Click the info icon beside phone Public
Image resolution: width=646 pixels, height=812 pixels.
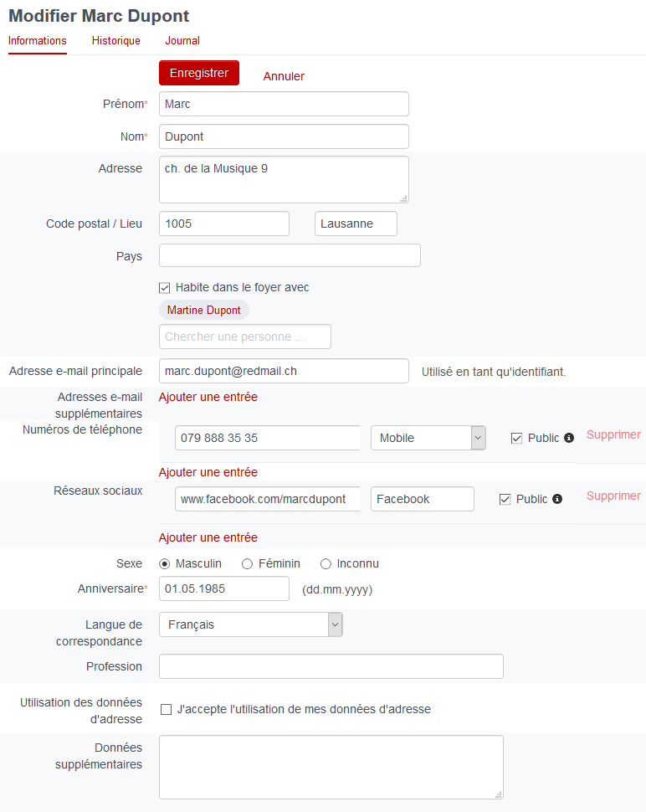coord(569,438)
